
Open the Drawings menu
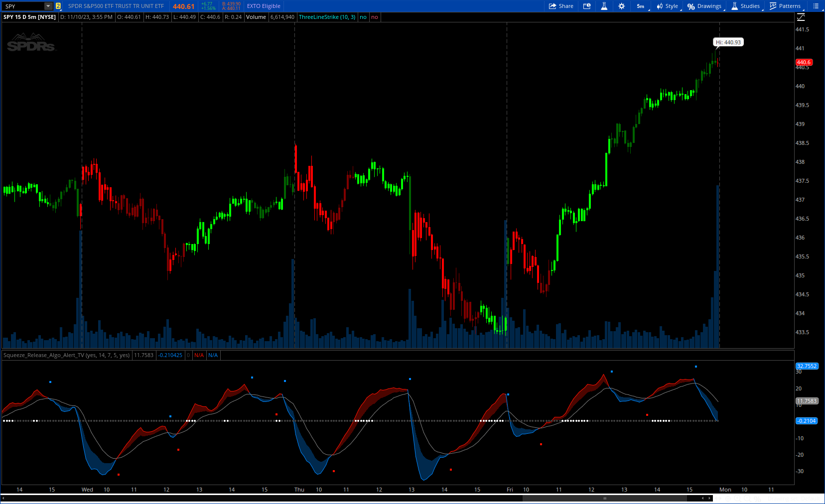tap(705, 6)
